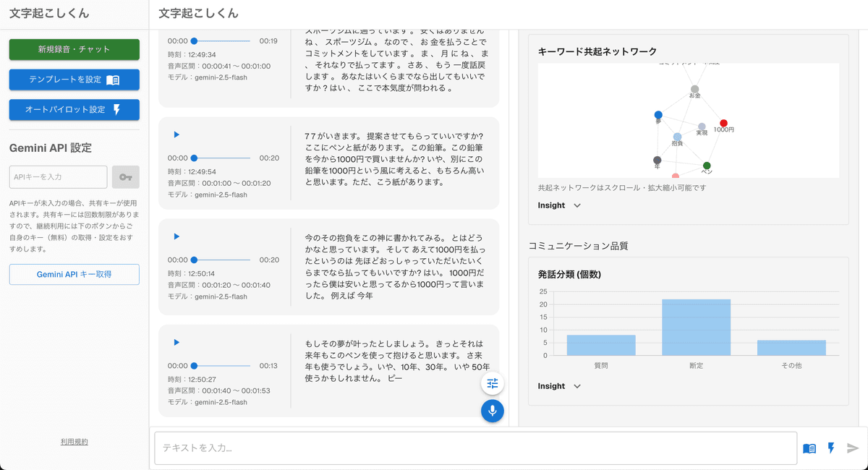
Task: Click the 共起ネットワークはスクロール hint text
Action: click(x=621, y=187)
